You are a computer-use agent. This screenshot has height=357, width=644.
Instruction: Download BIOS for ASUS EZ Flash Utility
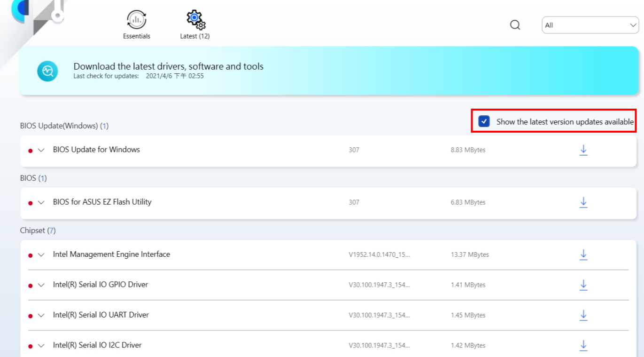[583, 202]
